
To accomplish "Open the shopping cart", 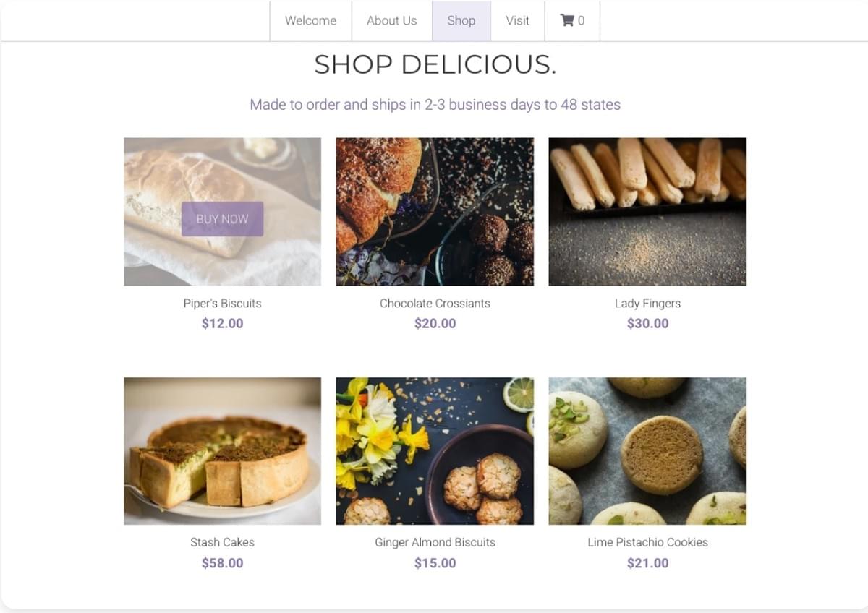I will pyautogui.click(x=569, y=20).
